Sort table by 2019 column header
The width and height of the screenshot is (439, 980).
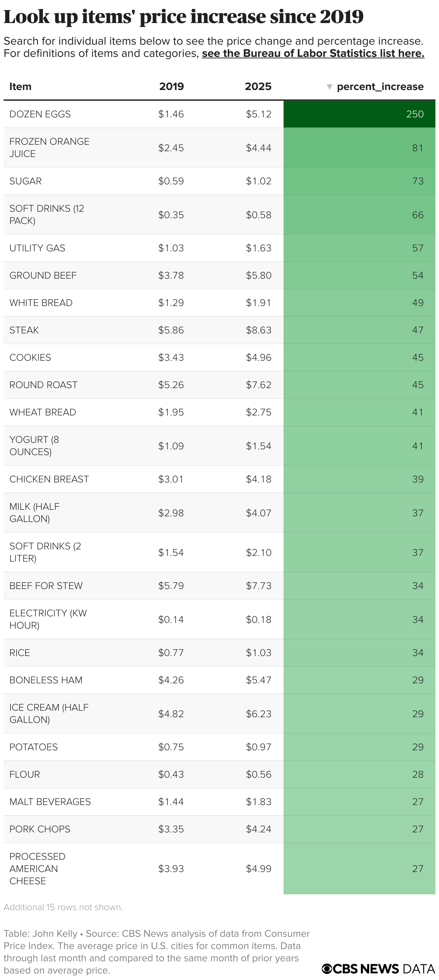171,86
